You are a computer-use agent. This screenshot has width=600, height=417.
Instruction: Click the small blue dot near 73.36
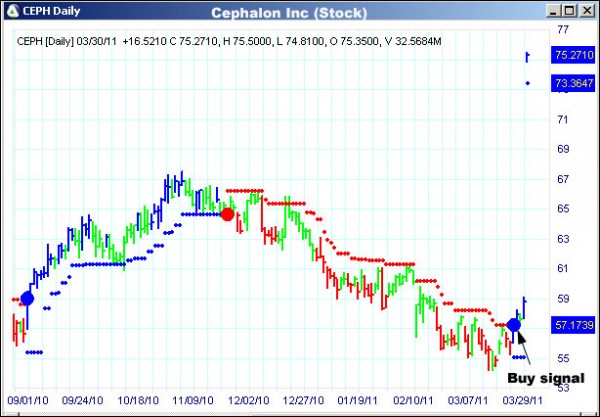pyautogui.click(x=528, y=83)
